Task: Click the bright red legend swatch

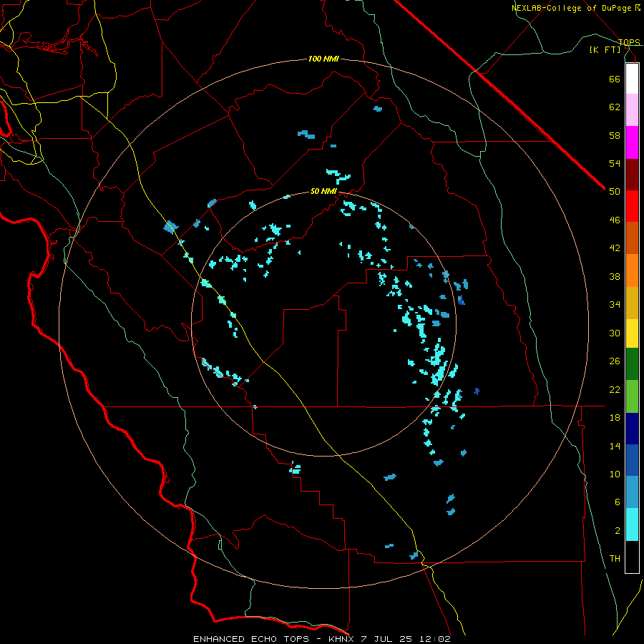Action: [632, 206]
